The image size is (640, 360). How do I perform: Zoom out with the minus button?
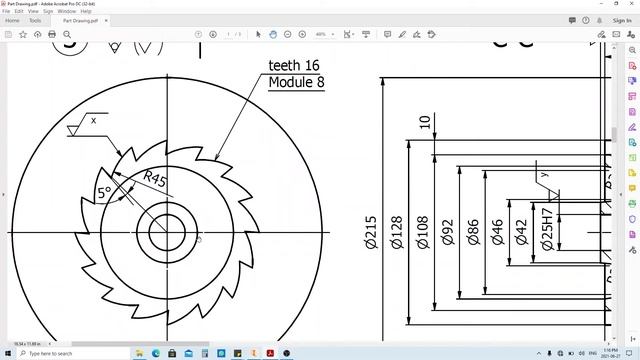288,35
